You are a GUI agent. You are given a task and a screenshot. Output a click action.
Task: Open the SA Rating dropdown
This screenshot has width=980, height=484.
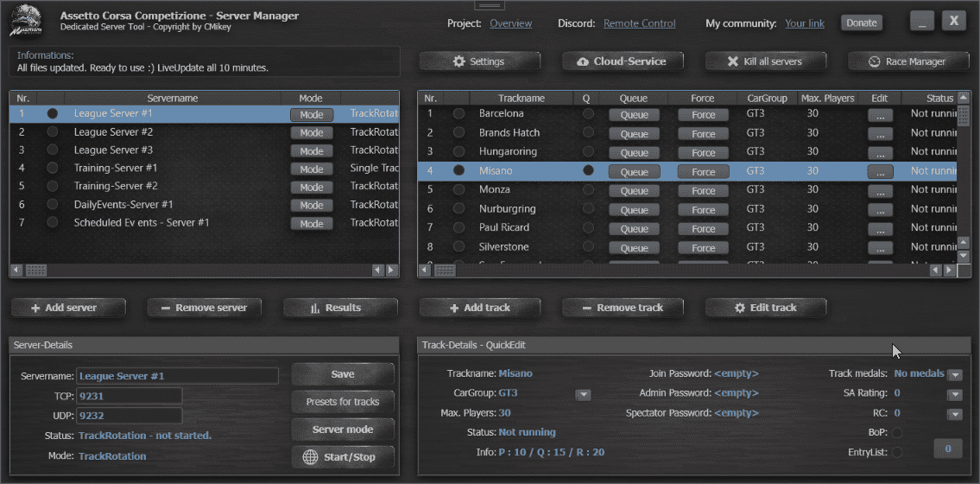click(954, 395)
